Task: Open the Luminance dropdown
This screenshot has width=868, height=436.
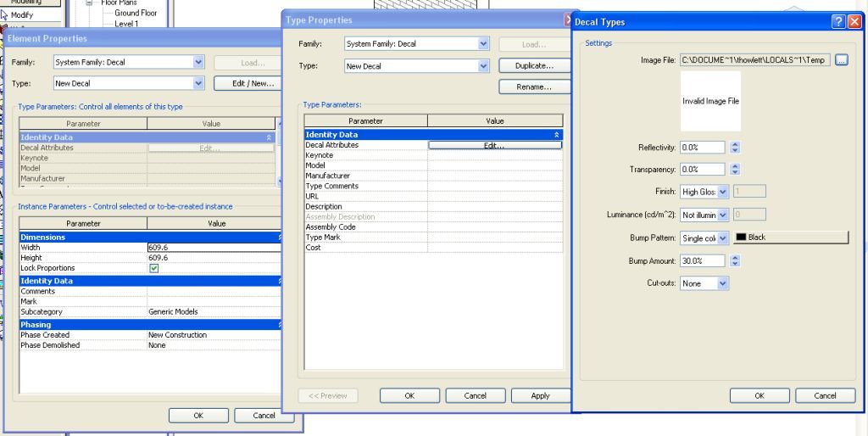Action: point(723,215)
